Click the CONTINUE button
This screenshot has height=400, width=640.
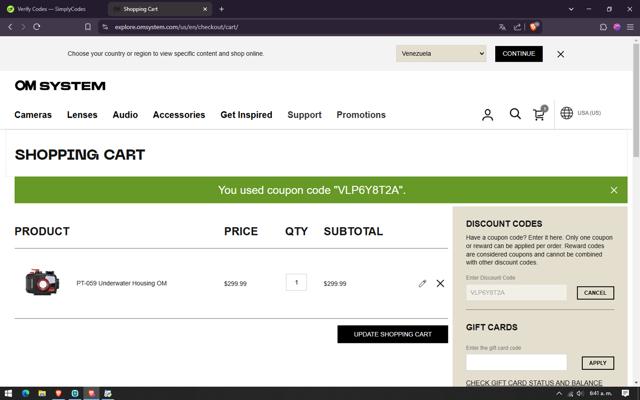[x=519, y=54]
